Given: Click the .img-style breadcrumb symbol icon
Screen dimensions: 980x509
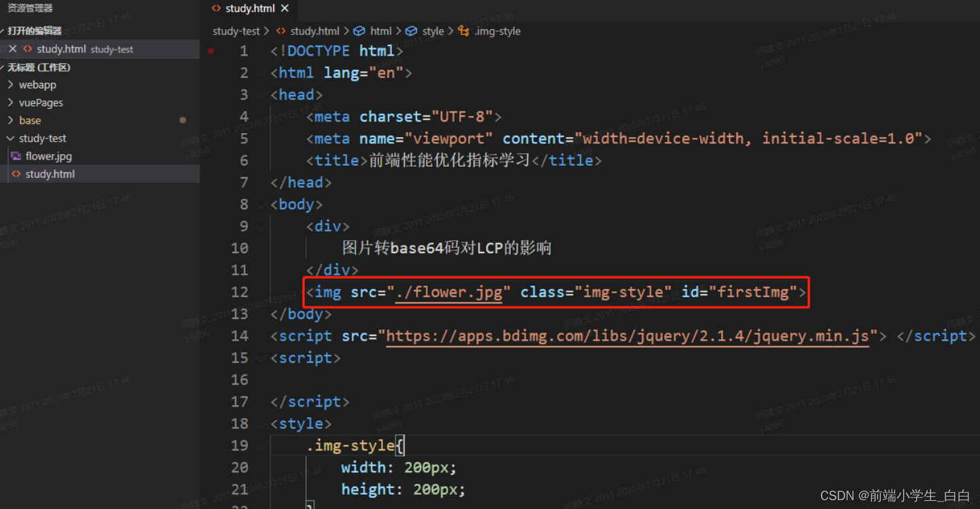Looking at the screenshot, I should pyautogui.click(x=464, y=31).
